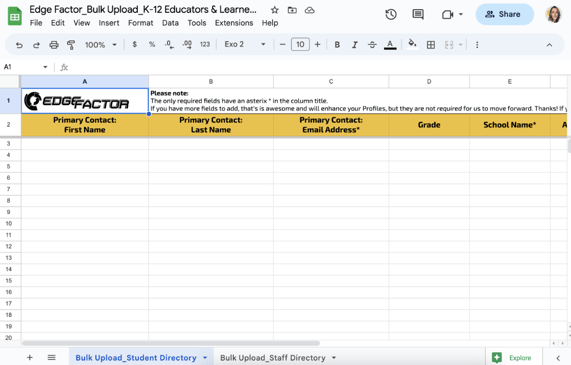The height and width of the screenshot is (365, 571).
Task: Increase decimal places
Action: click(x=187, y=44)
